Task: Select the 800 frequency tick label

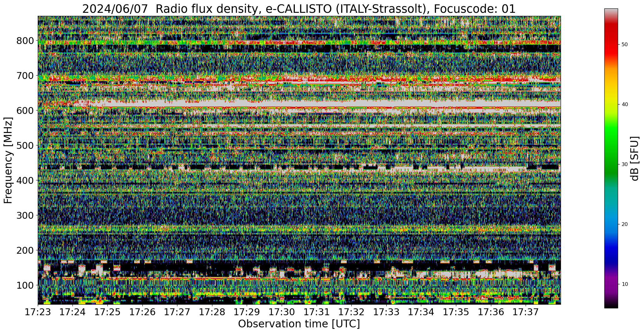Action: [x=26, y=41]
